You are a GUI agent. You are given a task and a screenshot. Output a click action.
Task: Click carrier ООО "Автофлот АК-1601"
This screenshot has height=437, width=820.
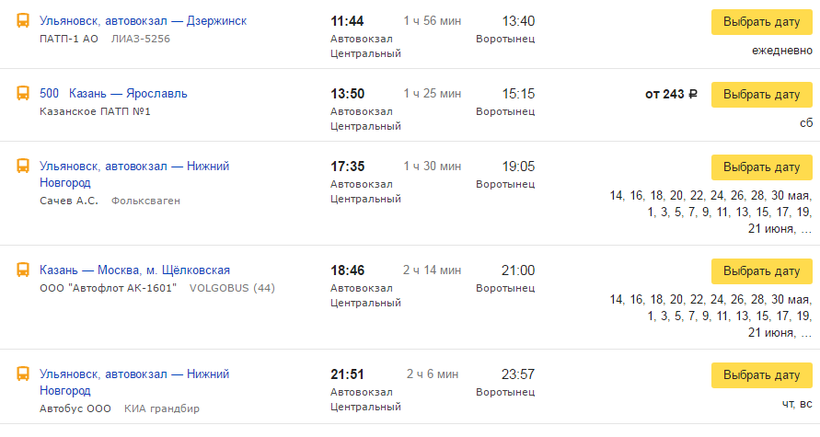[108, 288]
